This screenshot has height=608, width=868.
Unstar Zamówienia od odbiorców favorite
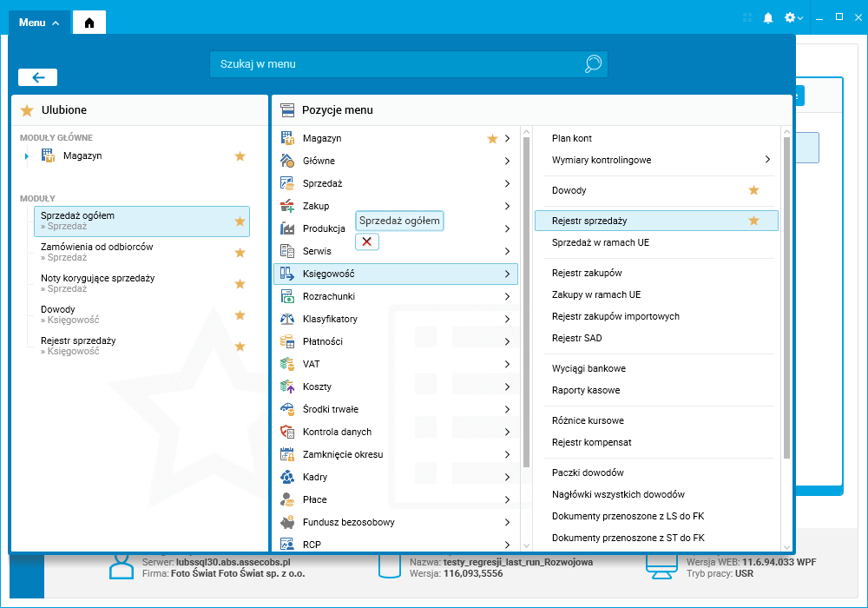pos(240,253)
